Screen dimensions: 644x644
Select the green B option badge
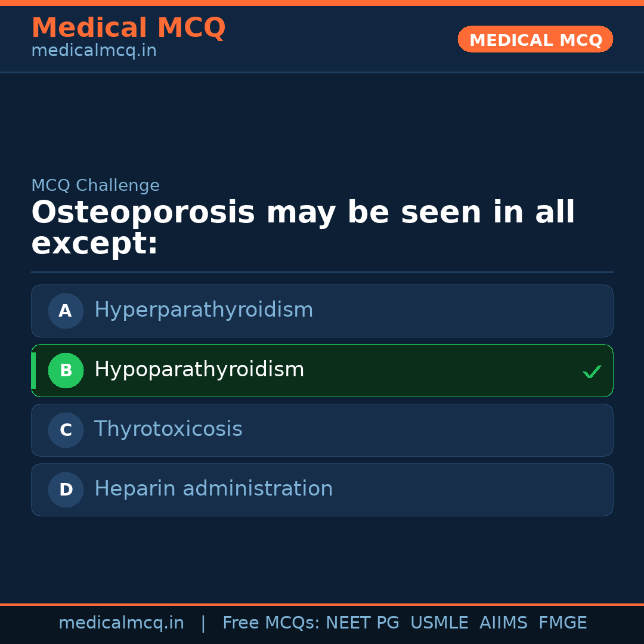[66, 370]
